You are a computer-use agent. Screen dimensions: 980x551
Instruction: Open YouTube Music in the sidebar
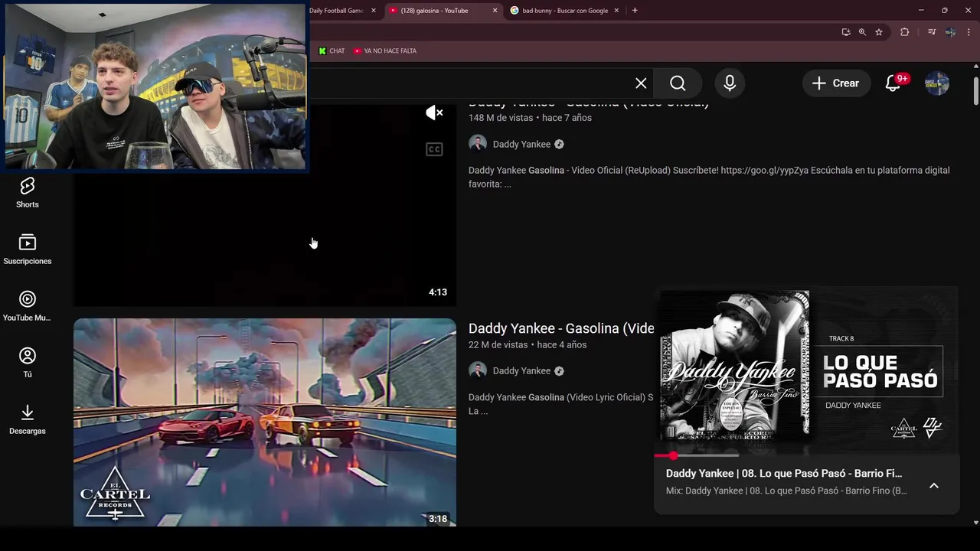[28, 306]
